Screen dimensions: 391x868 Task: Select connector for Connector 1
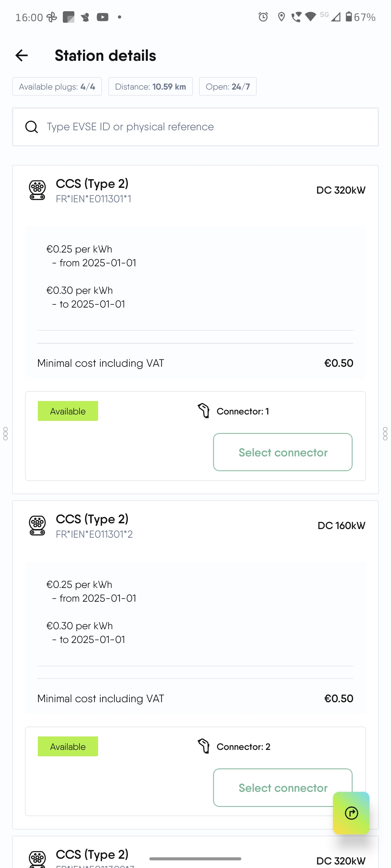click(283, 452)
